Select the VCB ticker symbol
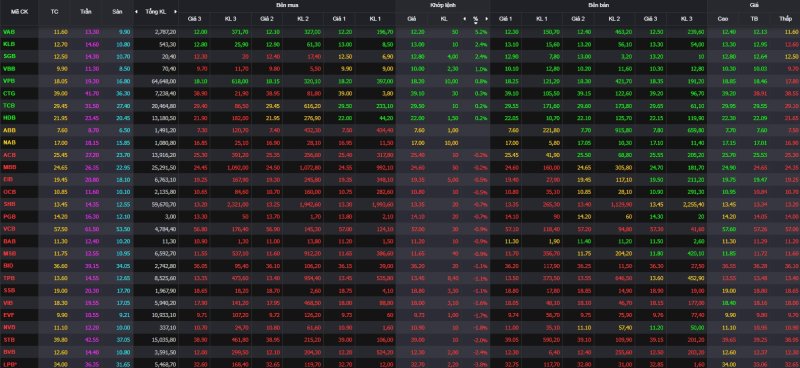The height and width of the screenshot is (368, 800). [9, 228]
